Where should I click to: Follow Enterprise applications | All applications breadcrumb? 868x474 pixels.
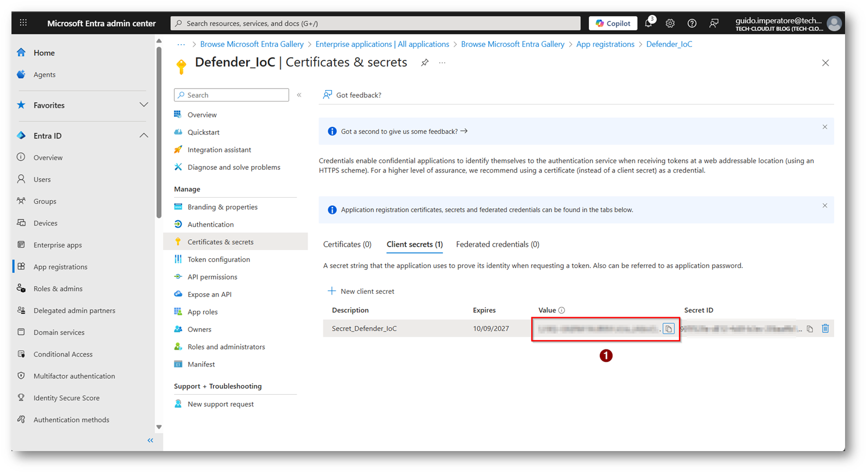tap(382, 44)
